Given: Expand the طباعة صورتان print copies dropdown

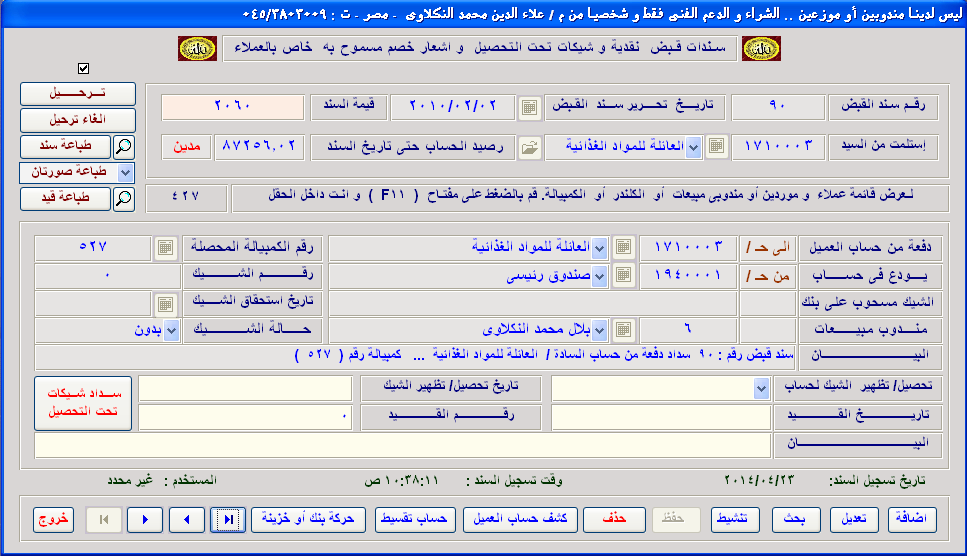Looking at the screenshot, I should point(125,172).
